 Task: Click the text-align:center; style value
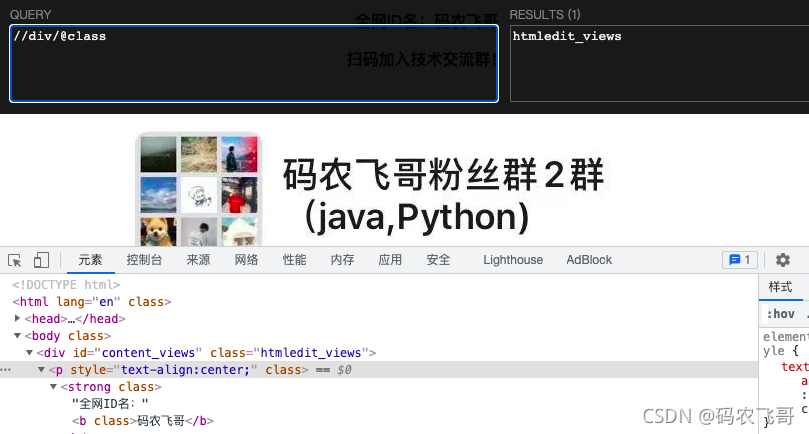pyautogui.click(x=185, y=370)
